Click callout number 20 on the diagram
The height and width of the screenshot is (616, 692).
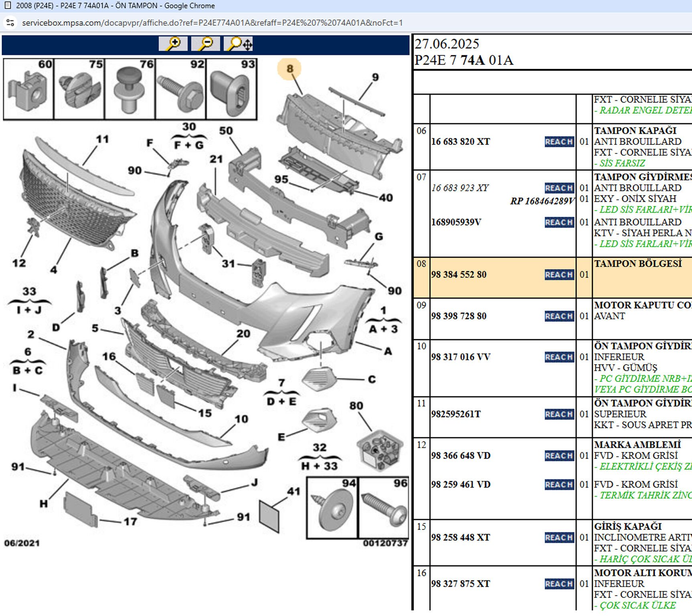pyautogui.click(x=243, y=334)
